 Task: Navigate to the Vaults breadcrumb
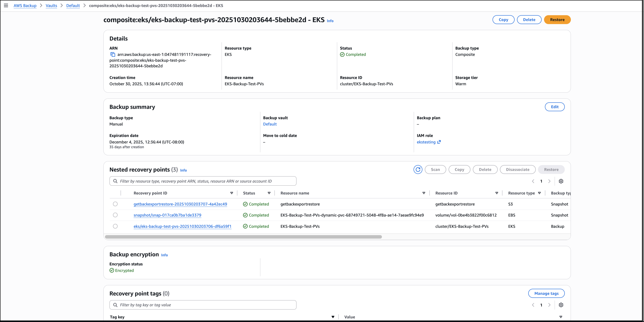pos(51,5)
